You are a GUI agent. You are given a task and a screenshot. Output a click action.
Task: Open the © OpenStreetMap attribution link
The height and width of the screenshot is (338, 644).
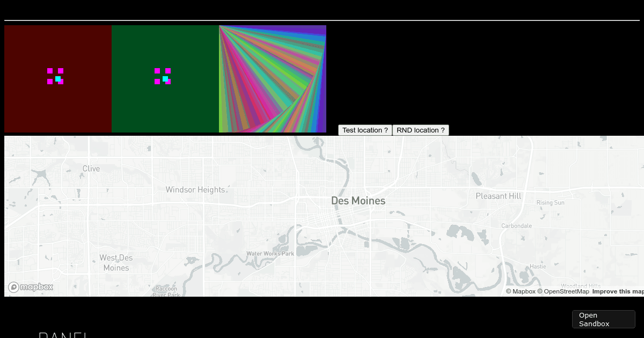(563, 291)
